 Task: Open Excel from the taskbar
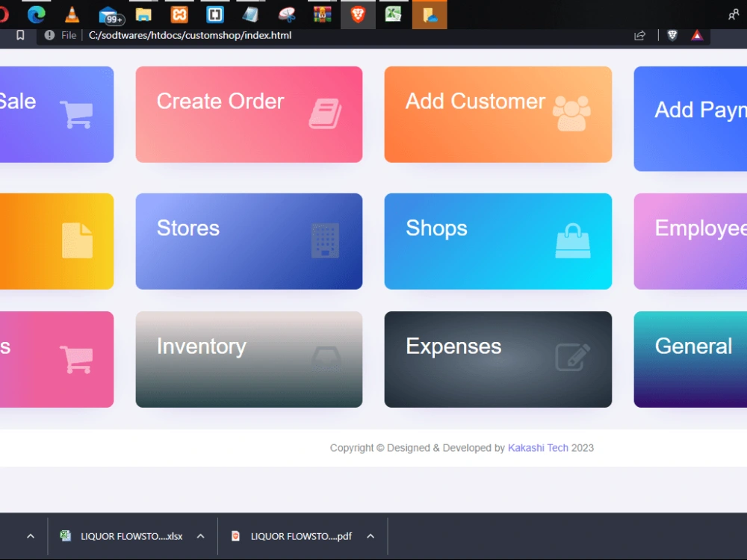[x=394, y=15]
